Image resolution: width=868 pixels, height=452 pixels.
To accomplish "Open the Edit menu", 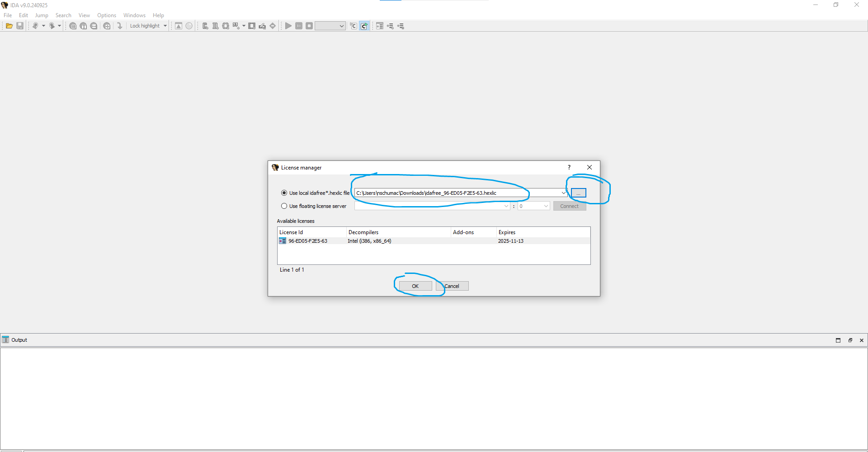I will coord(24,15).
